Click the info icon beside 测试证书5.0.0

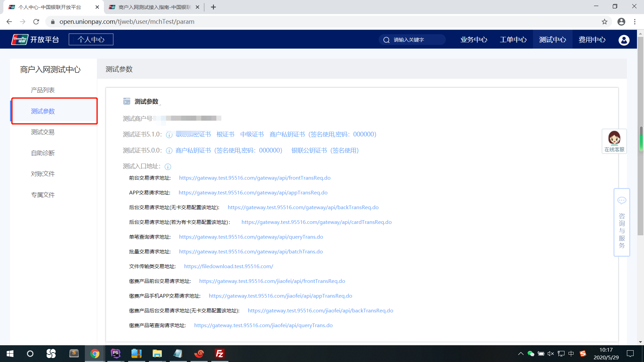point(169,151)
